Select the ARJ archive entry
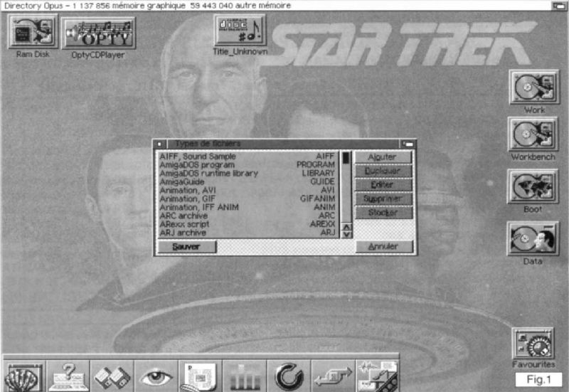Image resolution: width=569 pixels, height=392 pixels. coord(248,233)
